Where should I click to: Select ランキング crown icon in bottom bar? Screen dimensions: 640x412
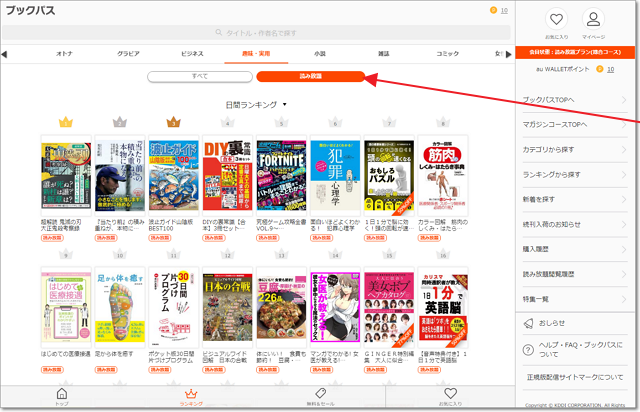192,396
